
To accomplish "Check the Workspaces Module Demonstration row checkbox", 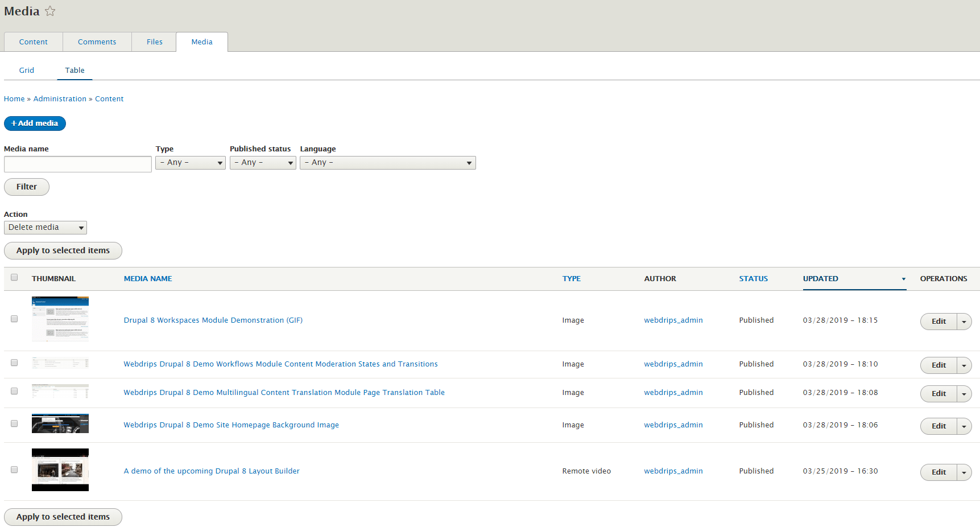I will click(x=14, y=319).
